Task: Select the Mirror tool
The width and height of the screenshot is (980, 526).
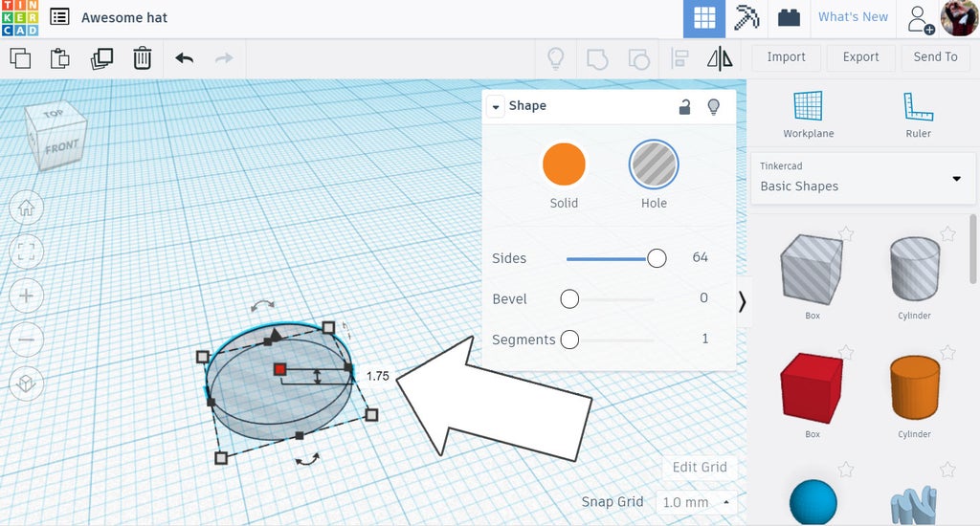Action: tap(720, 58)
